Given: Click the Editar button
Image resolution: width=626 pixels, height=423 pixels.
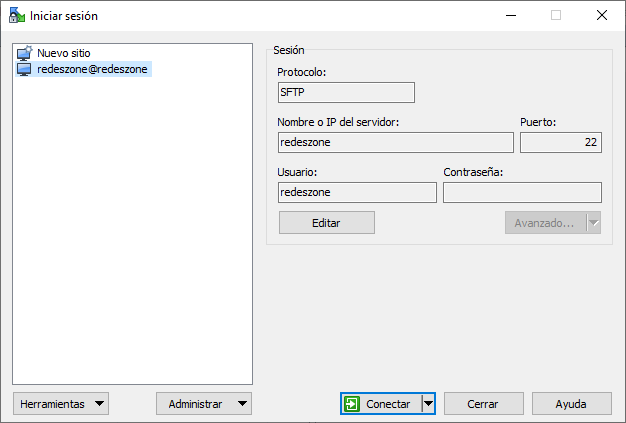Looking at the screenshot, I should (327, 223).
